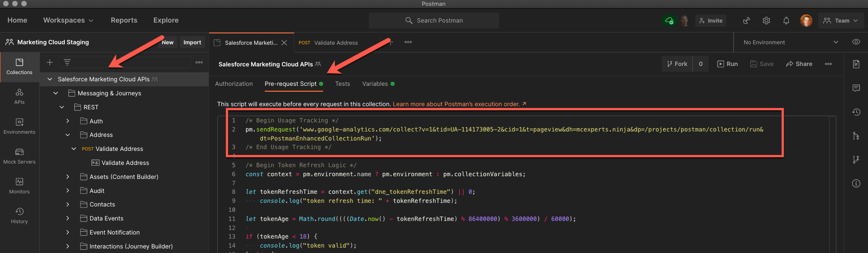Share the collection

(x=799, y=64)
